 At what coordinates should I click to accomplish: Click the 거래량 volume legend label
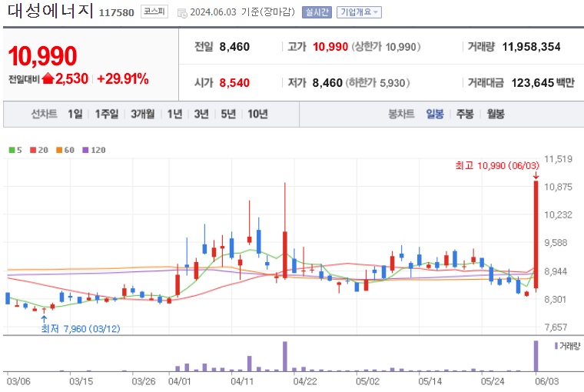568,346
